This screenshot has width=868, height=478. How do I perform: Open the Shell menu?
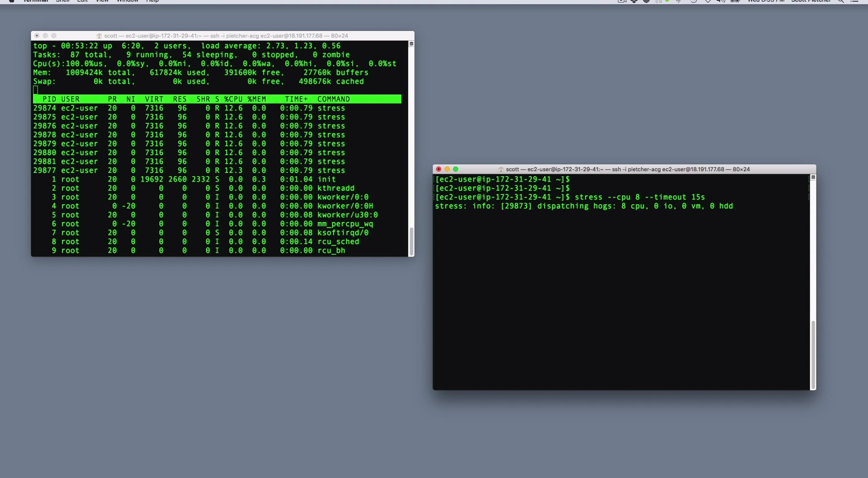63,1
